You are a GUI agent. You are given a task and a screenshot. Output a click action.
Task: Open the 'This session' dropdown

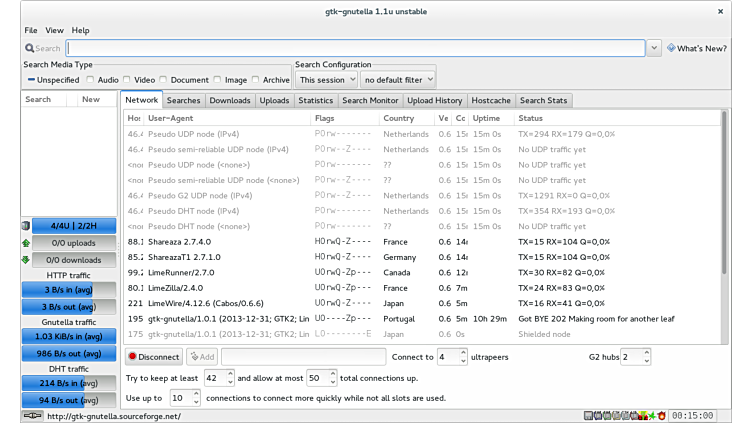325,80
